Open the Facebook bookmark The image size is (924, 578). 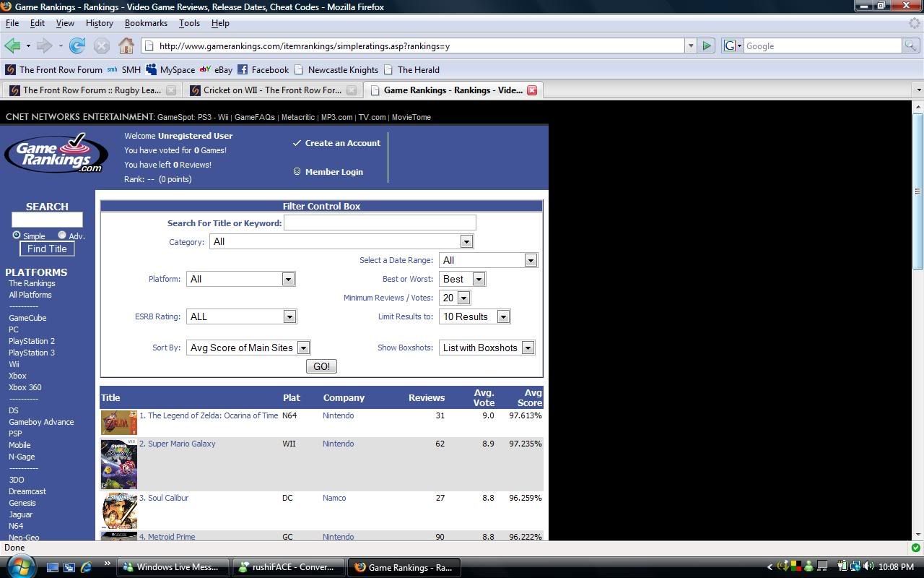click(263, 70)
